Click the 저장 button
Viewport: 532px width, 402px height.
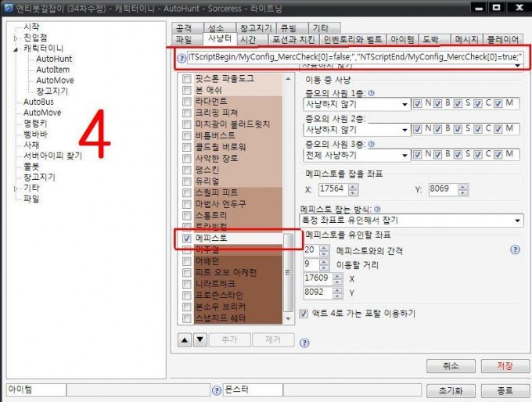(x=505, y=366)
